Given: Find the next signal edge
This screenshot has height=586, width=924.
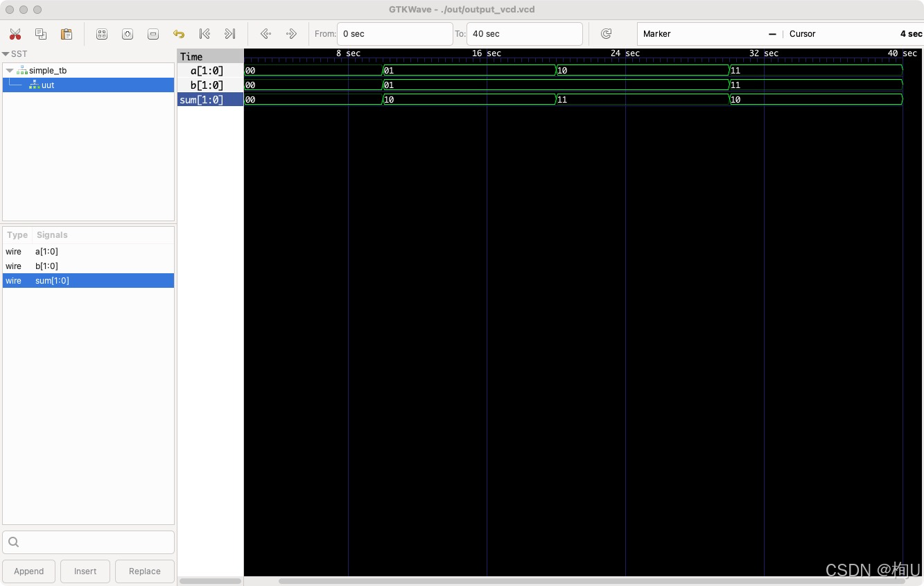Looking at the screenshot, I should click(291, 33).
